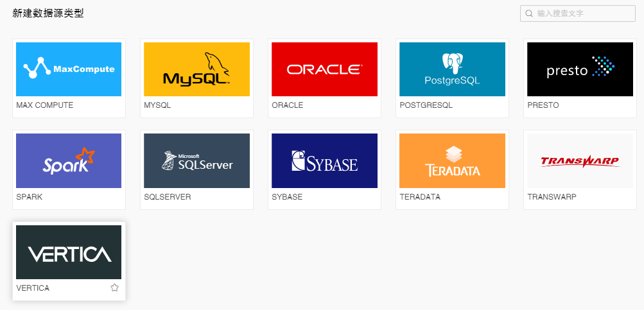Select the orange Teradata logo

pos(452,160)
